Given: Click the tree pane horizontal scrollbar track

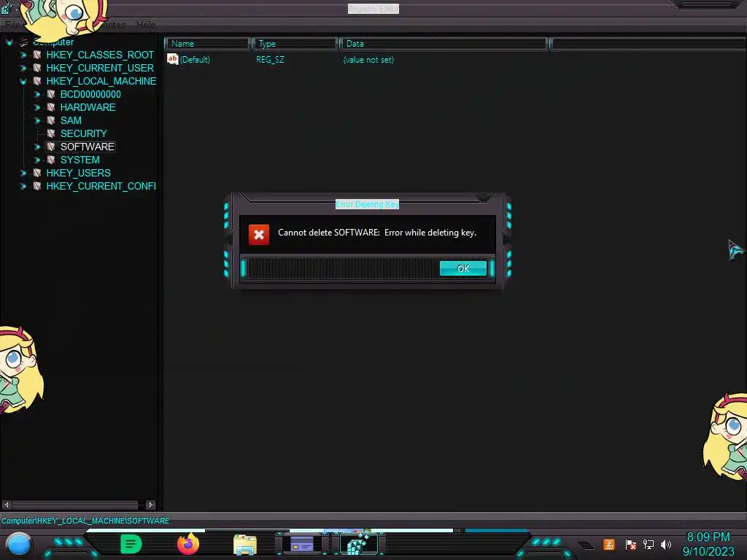Looking at the screenshot, I should click(75, 505).
